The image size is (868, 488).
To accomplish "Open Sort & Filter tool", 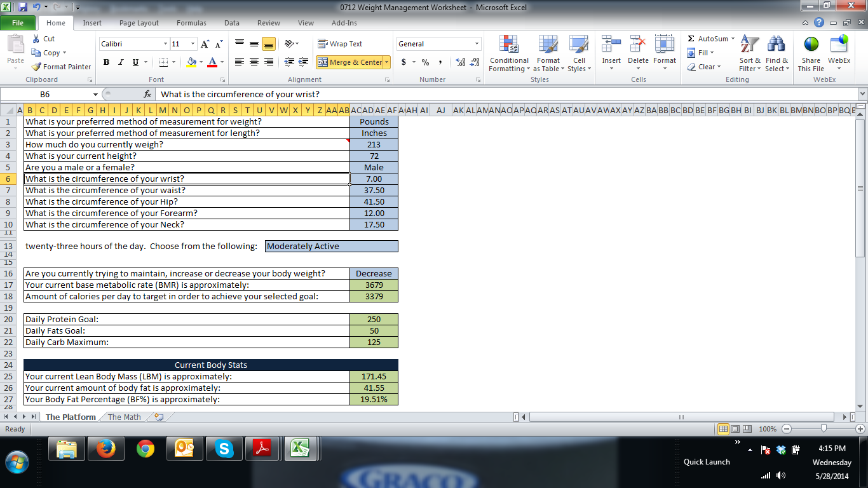I will (x=750, y=53).
